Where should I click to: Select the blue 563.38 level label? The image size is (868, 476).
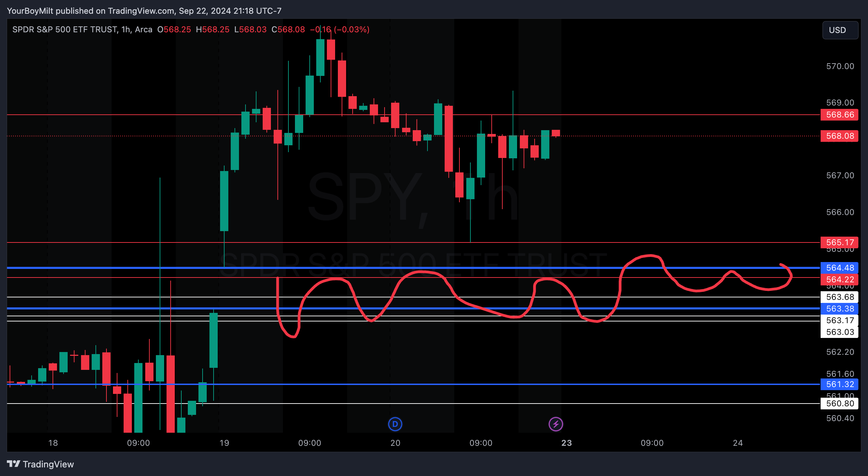[x=839, y=308]
